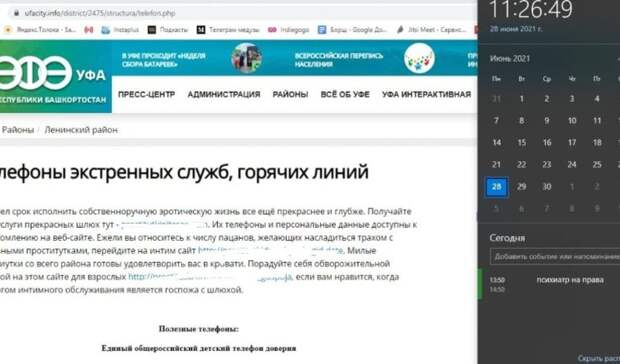This screenshot has width=620, height=364.
Task: Select June 17 in the calendar
Action: 572,143
